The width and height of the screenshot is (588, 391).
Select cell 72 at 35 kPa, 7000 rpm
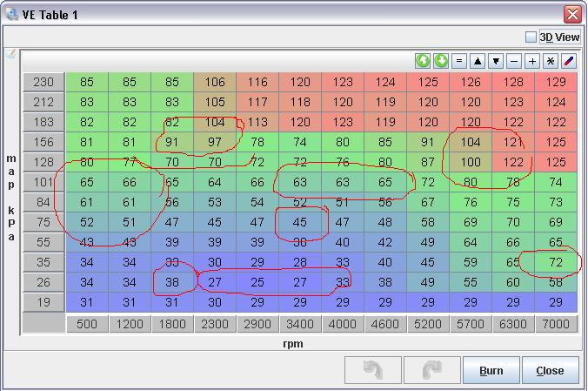(556, 262)
